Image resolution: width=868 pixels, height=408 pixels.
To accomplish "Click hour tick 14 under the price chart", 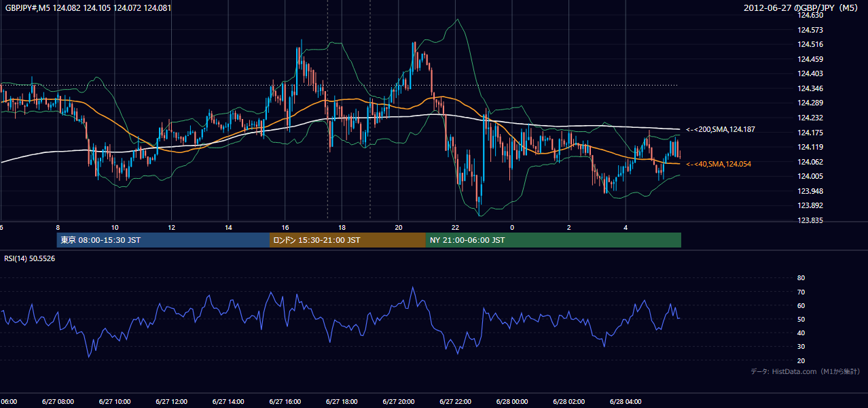I will (228, 228).
